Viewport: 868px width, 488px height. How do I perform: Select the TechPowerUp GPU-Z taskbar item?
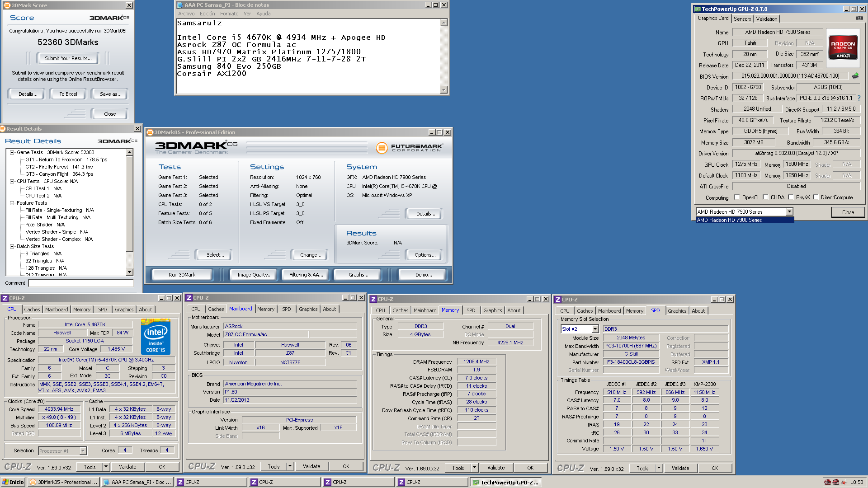click(505, 482)
